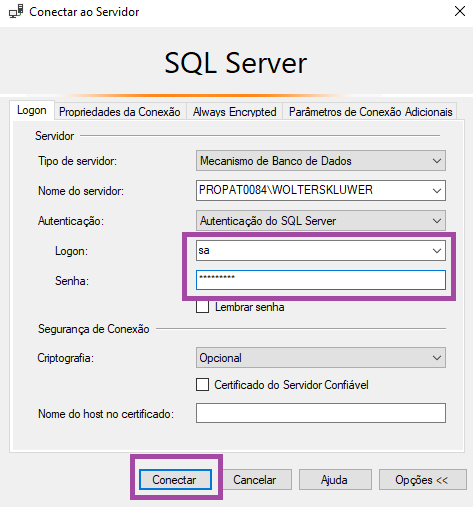Click the Tipo de servidor label
Viewport: 473px width, 507px height.
(x=77, y=161)
